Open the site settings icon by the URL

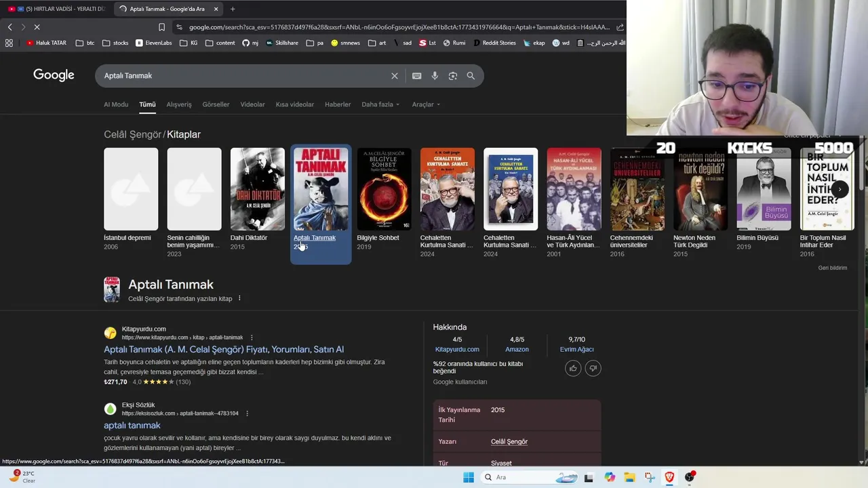click(179, 27)
